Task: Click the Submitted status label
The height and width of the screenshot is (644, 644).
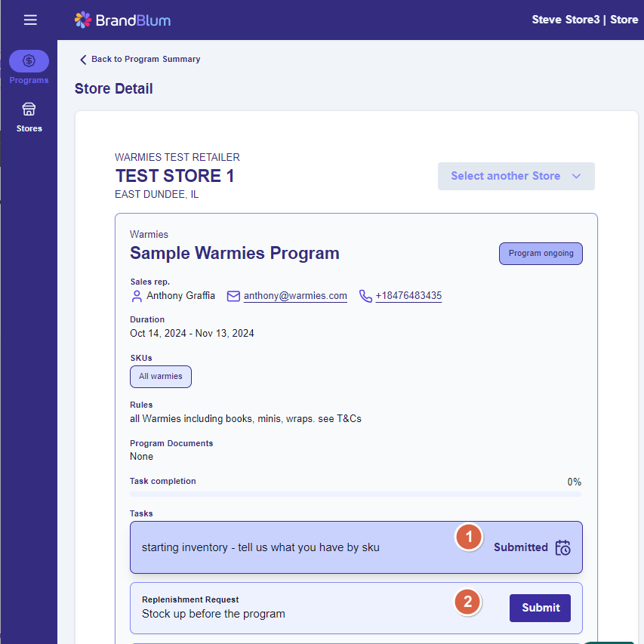Action: click(521, 547)
